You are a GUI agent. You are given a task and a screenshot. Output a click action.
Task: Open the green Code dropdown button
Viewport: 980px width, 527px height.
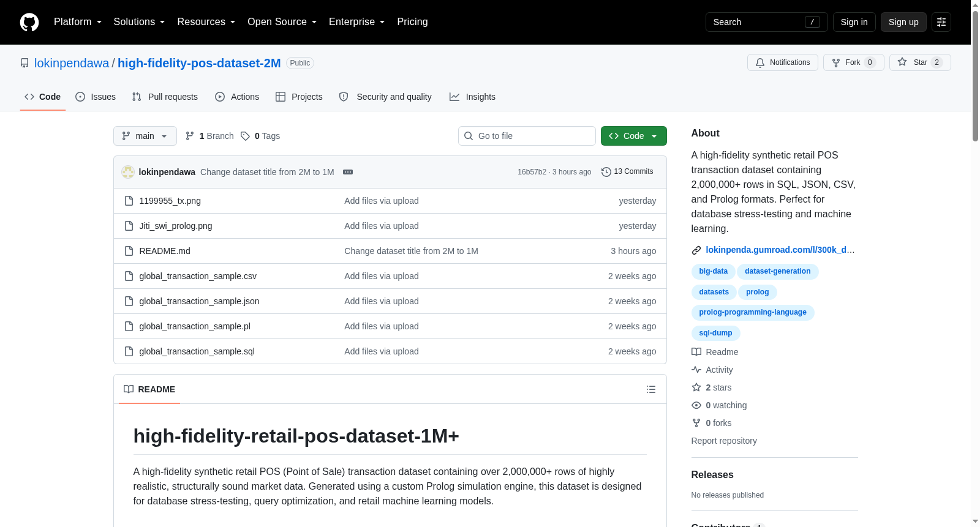tap(634, 136)
